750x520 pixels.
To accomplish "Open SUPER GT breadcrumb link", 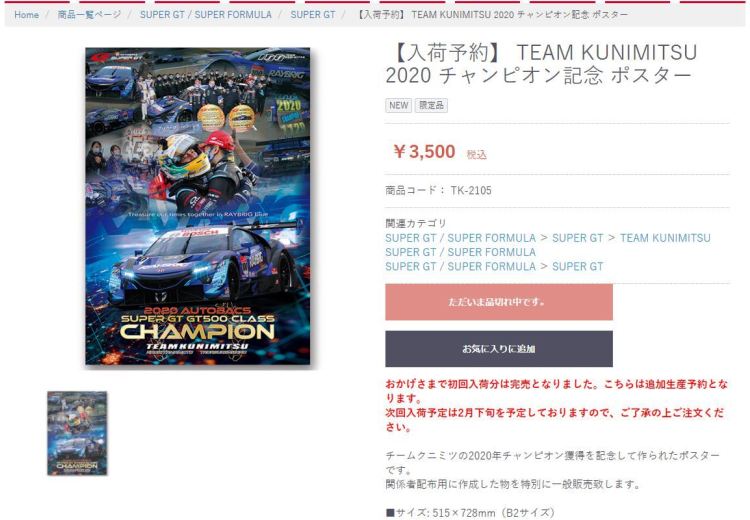I will 313,15.
